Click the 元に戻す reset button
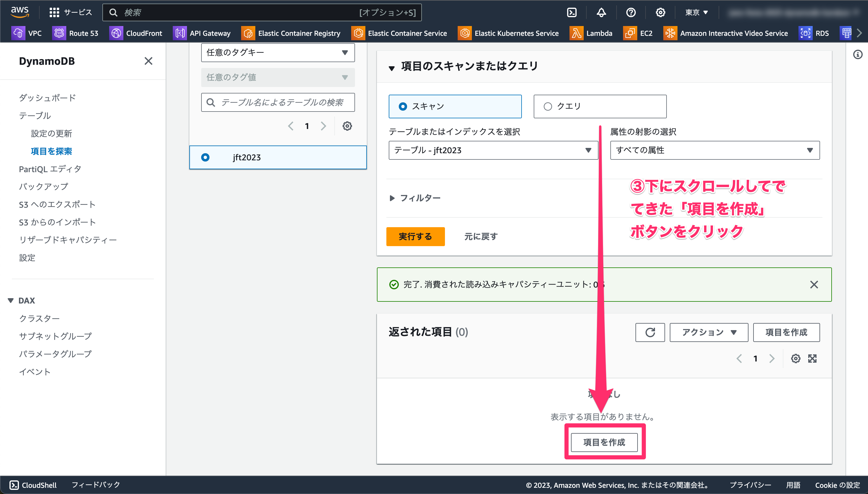 tap(480, 236)
